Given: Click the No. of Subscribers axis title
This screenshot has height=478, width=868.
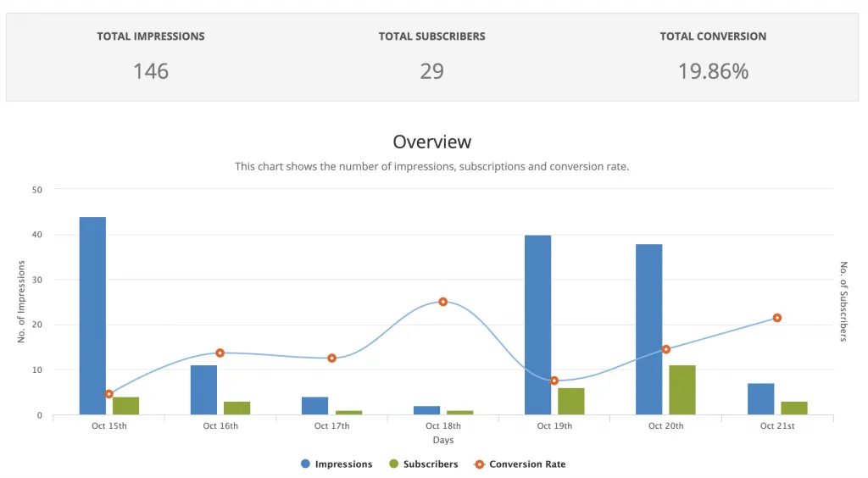Looking at the screenshot, I should tap(843, 302).
